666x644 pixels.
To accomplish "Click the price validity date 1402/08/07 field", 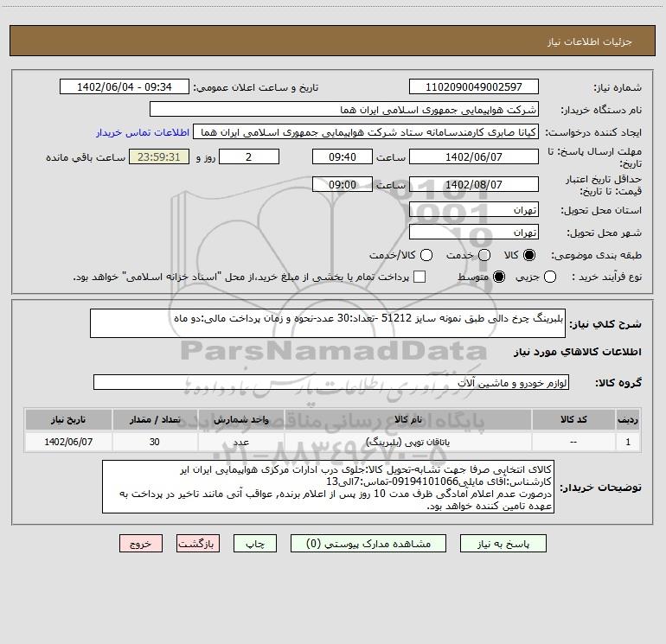I will pos(474,184).
